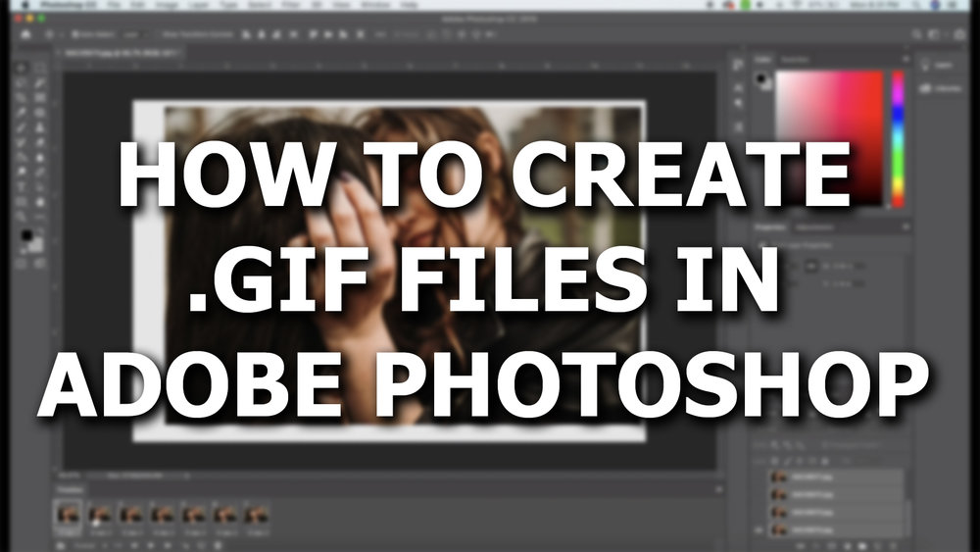980x552 pixels.
Task: Click the rainbow hue slider strip
Action: (x=898, y=138)
